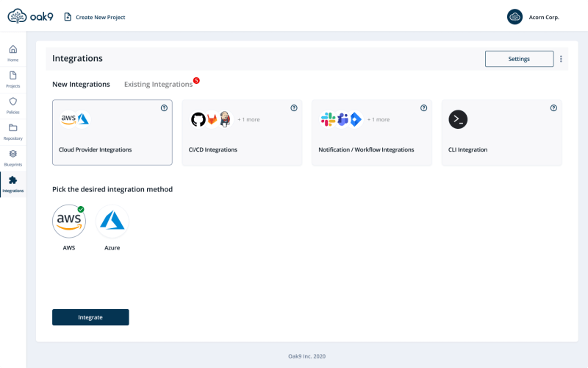This screenshot has height=368, width=588.
Task: Select AWS as the integration method
Action: point(69,222)
